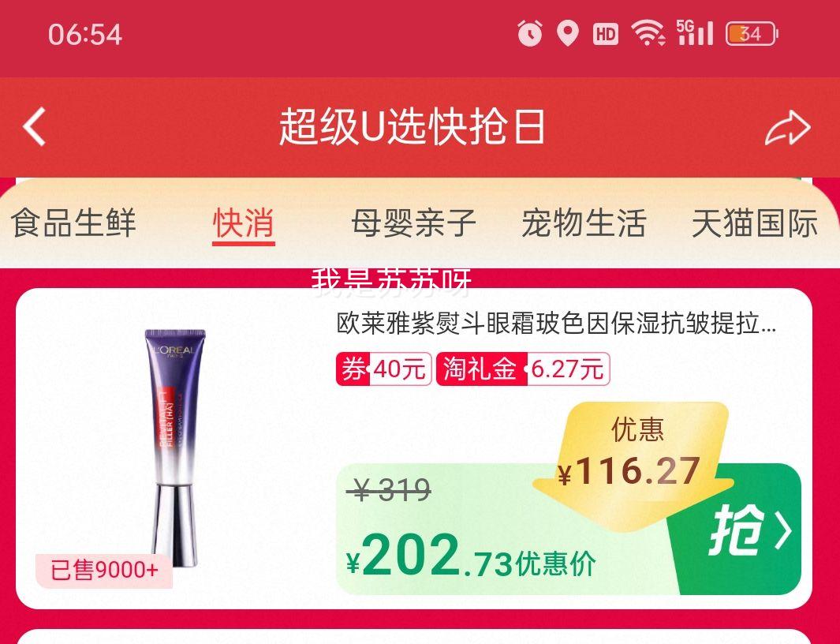Open the 天猫国际 tab
Image resolution: width=840 pixels, height=644 pixels.
tap(755, 223)
